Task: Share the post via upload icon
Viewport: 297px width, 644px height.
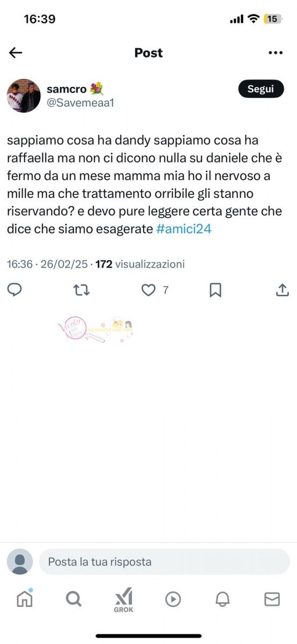Action: [282, 290]
